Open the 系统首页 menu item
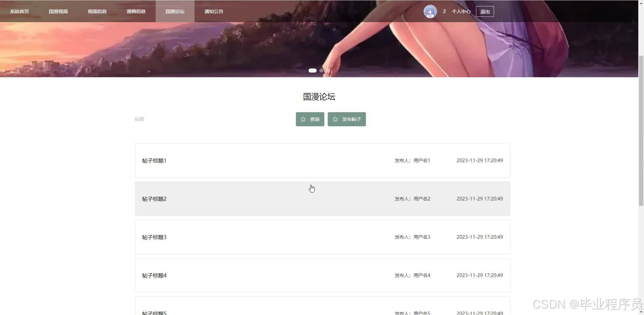Screen dimensions: 644x315 point(19,11)
